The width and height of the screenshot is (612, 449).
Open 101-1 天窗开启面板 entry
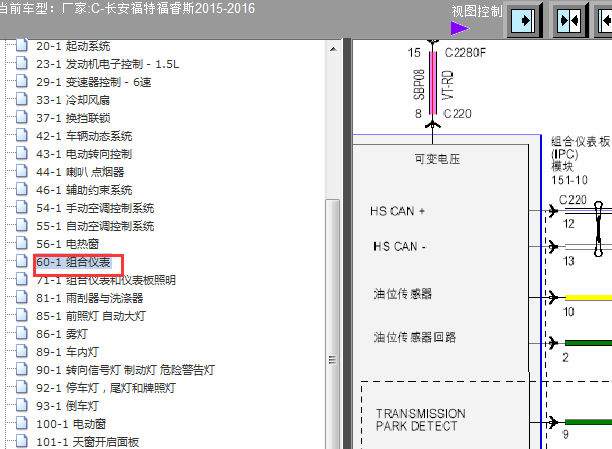tap(88, 442)
